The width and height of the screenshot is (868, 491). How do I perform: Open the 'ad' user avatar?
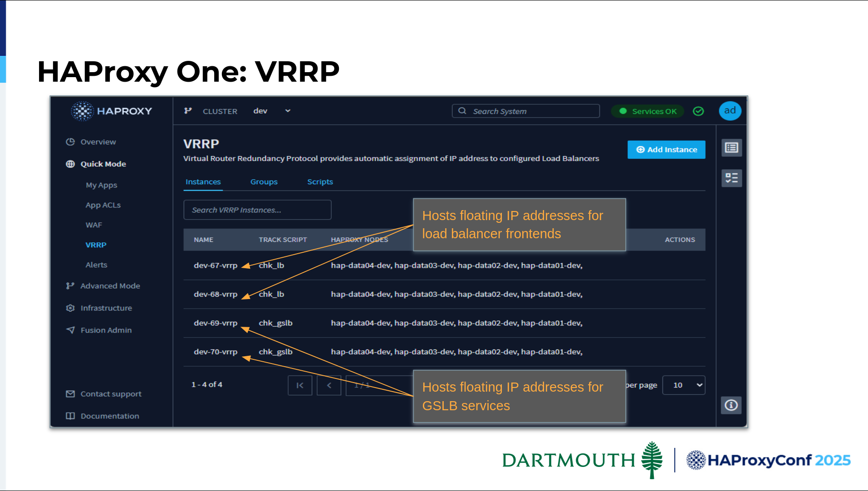coord(730,111)
